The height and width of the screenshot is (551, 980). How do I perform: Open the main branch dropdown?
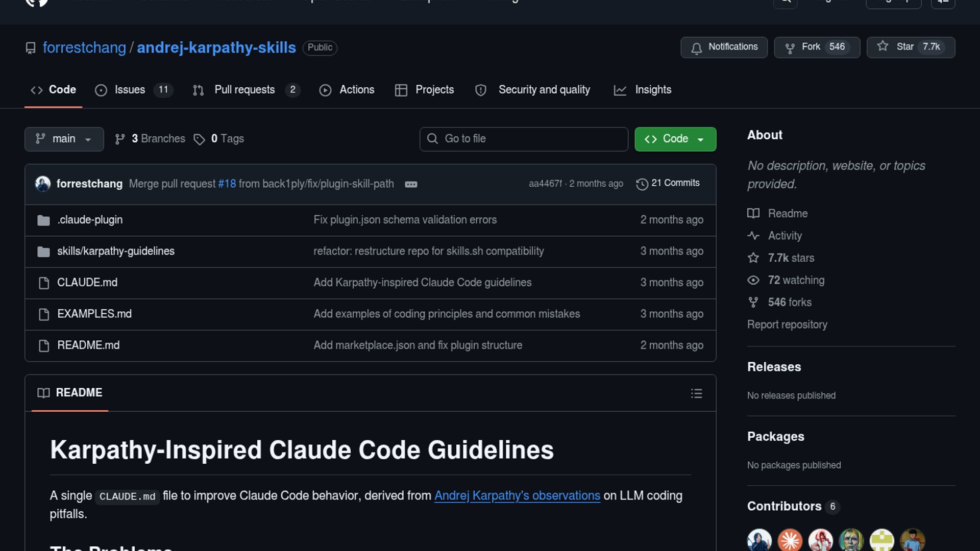coord(64,139)
